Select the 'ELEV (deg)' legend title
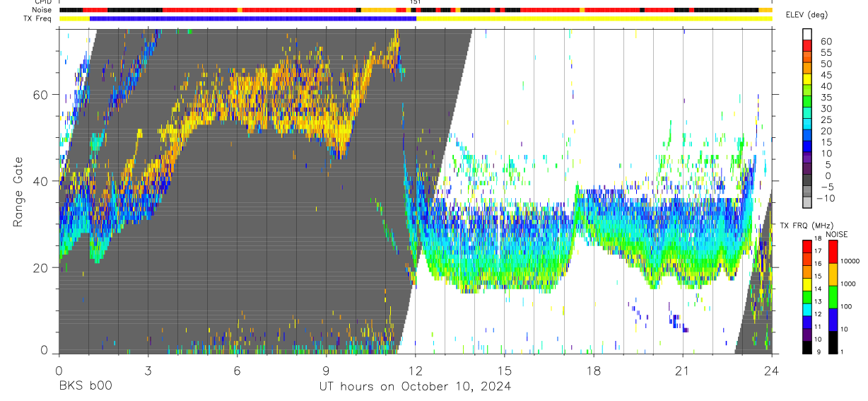The image size is (868, 401). tap(807, 15)
